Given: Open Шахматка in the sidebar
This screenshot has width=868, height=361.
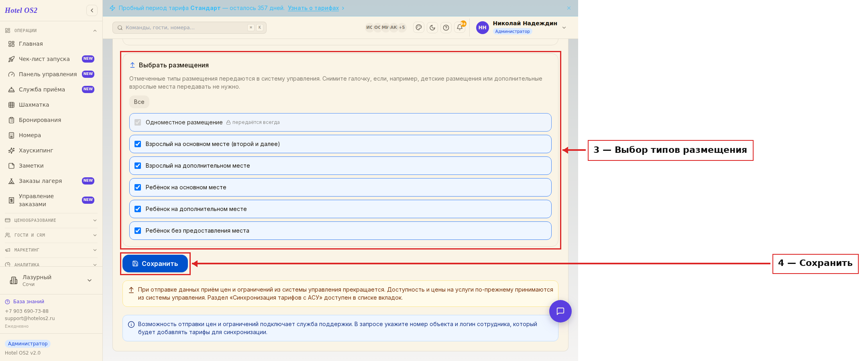Looking at the screenshot, I should (x=51, y=105).
